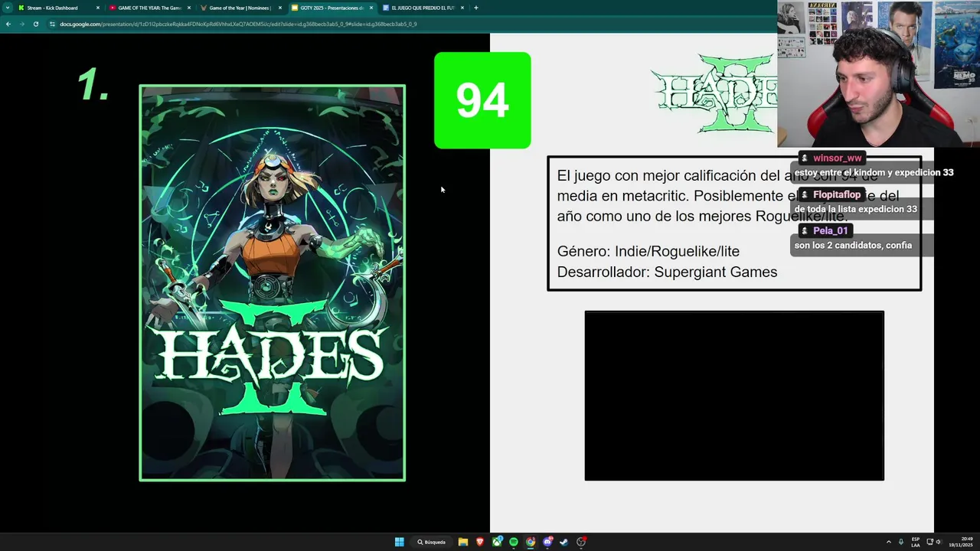This screenshot has height=551, width=980.
Task: Open the tab search dropdown arrow
Action: pyautogui.click(x=8, y=8)
